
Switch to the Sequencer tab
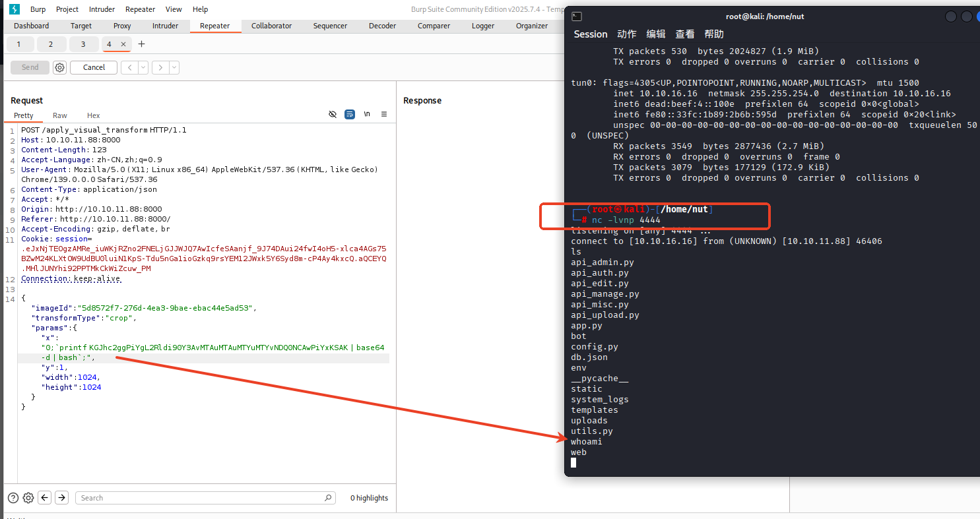330,26
